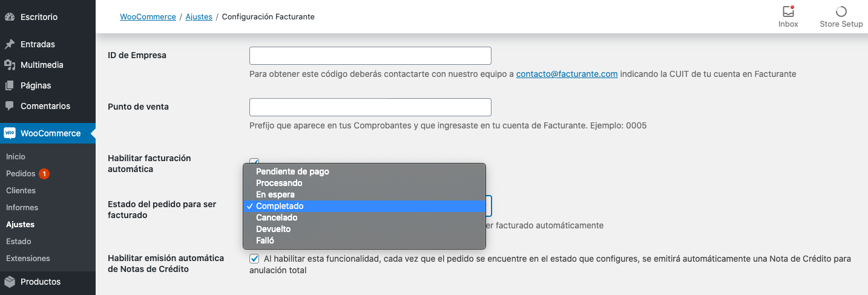Click the ID de Empresa label

(x=137, y=55)
